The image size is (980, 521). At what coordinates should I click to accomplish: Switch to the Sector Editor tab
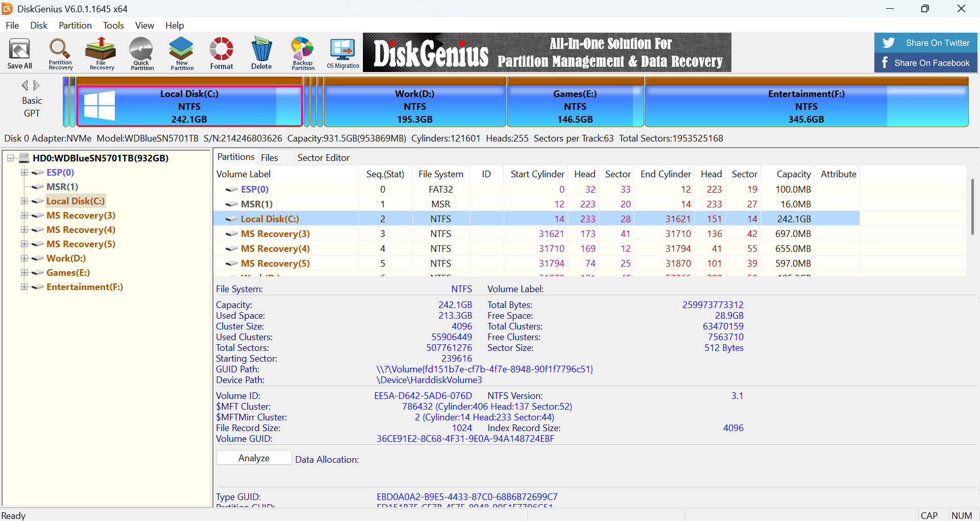[x=323, y=158]
